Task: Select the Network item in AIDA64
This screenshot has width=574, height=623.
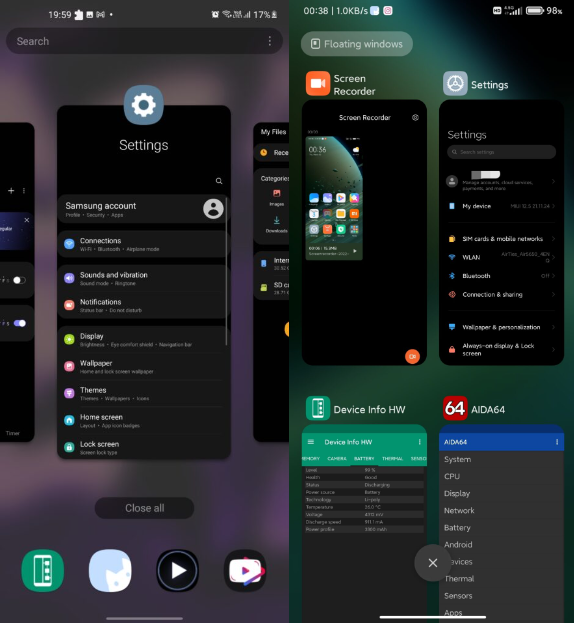Action: pyautogui.click(x=459, y=511)
